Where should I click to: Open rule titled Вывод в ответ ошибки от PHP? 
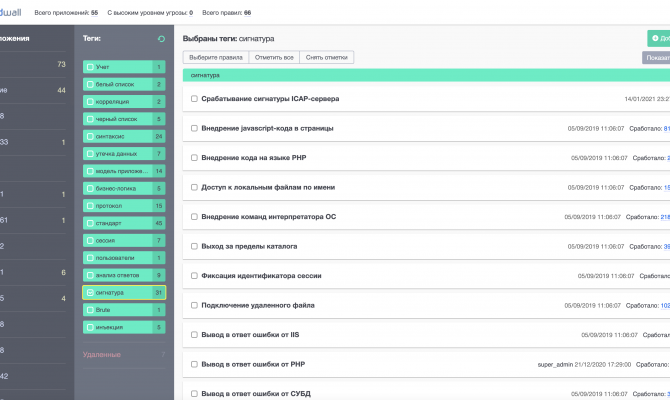[x=253, y=364]
